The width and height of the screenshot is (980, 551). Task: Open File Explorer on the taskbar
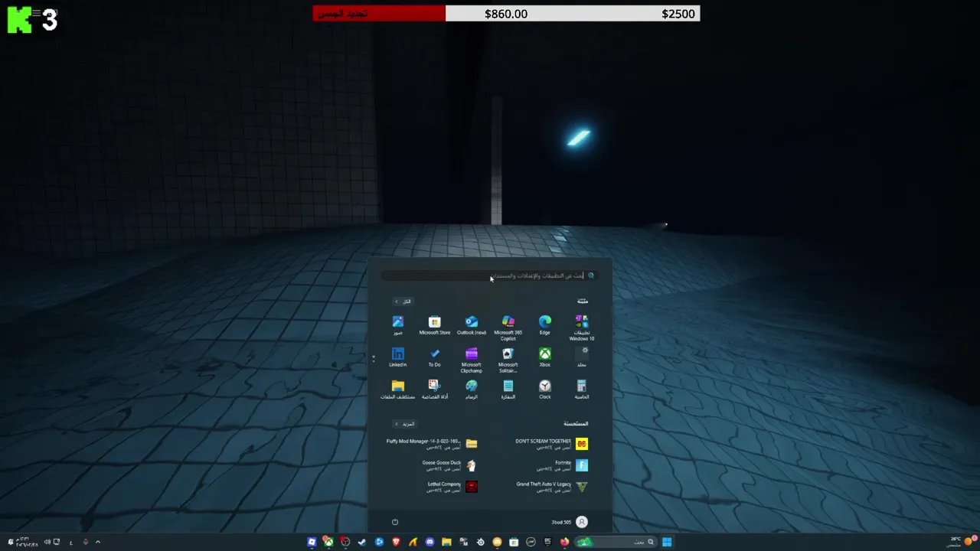[x=446, y=542]
